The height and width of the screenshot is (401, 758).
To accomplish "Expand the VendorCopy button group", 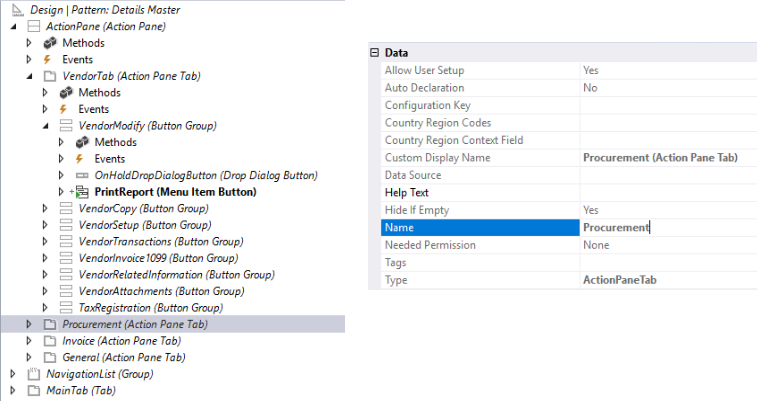I will coord(45,208).
